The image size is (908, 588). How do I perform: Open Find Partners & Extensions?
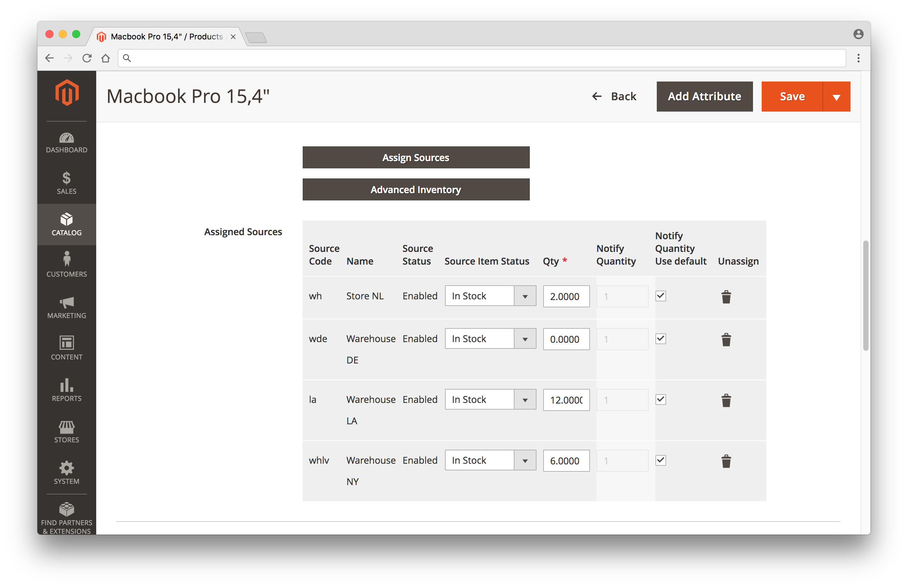pyautogui.click(x=66, y=518)
